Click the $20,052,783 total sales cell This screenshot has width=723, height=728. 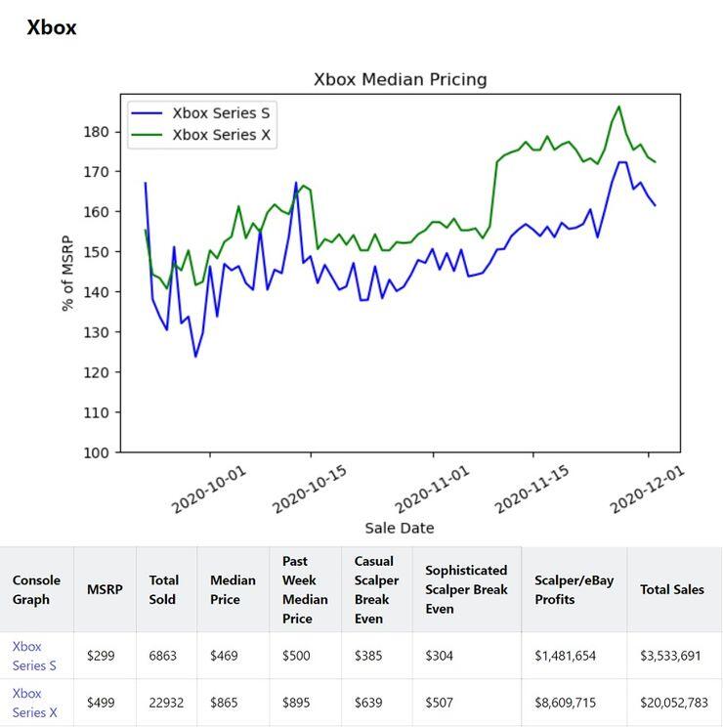coord(674,703)
